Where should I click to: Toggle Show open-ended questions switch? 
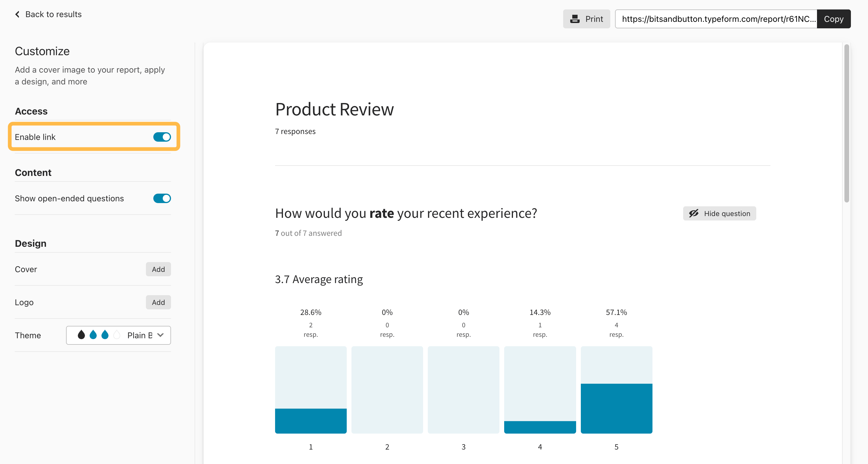(162, 198)
